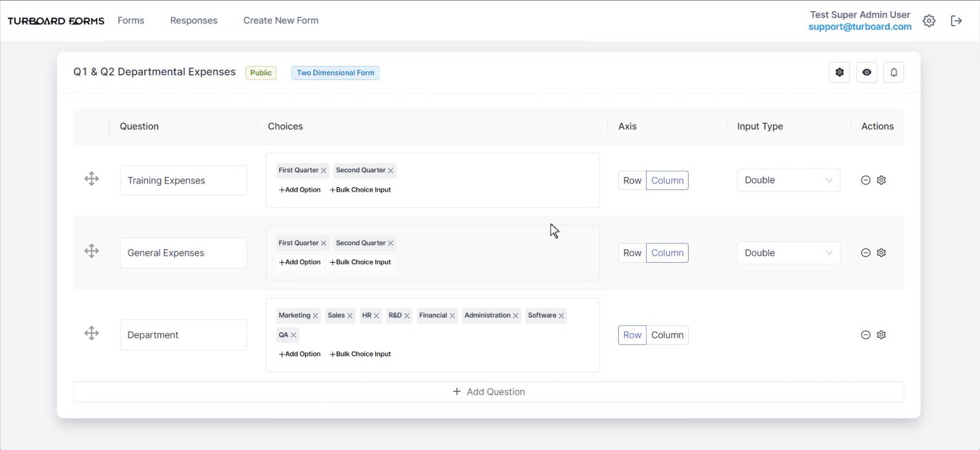Open the settings gear in top header
The image size is (980, 450).
pyautogui.click(x=929, y=21)
